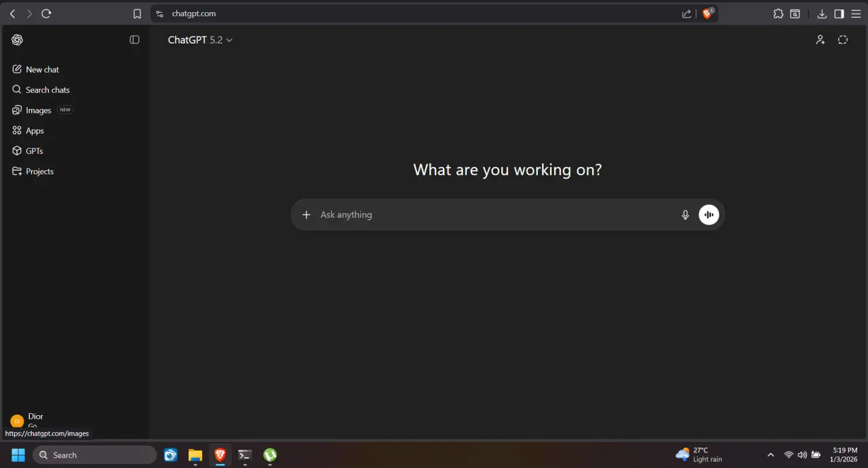This screenshot has width=868, height=468.
Task: Click the share page icon in address bar
Action: [x=687, y=14]
